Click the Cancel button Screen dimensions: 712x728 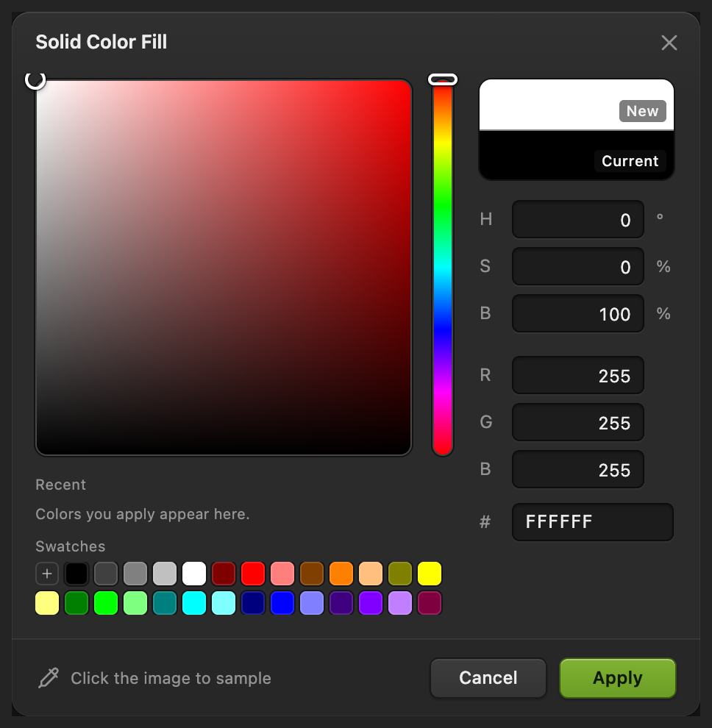tap(488, 678)
